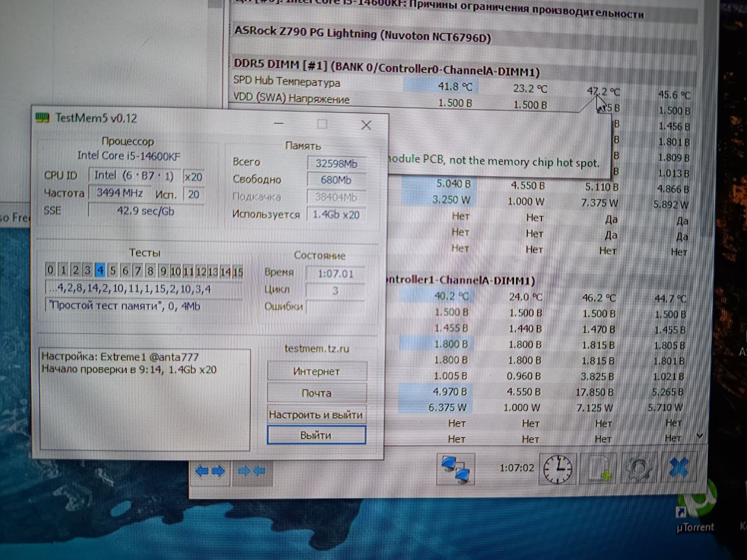Click the greyed inward-pointing arrows icon in HWiNFO
Screen dimensions: 747x560
pos(252,471)
